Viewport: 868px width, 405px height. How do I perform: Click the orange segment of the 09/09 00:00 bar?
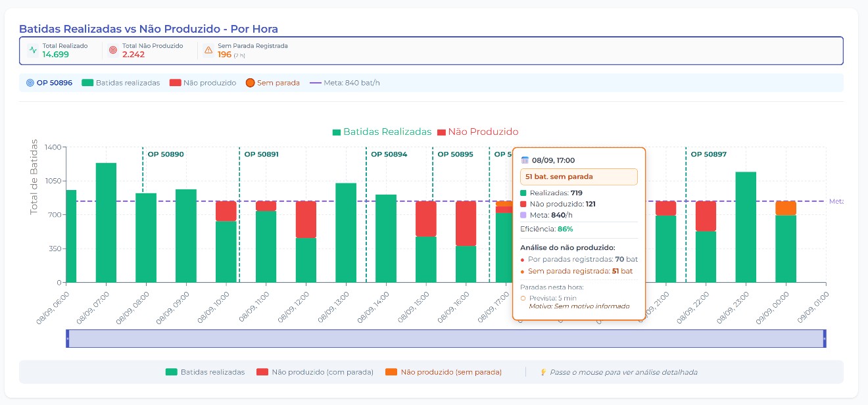tap(786, 208)
